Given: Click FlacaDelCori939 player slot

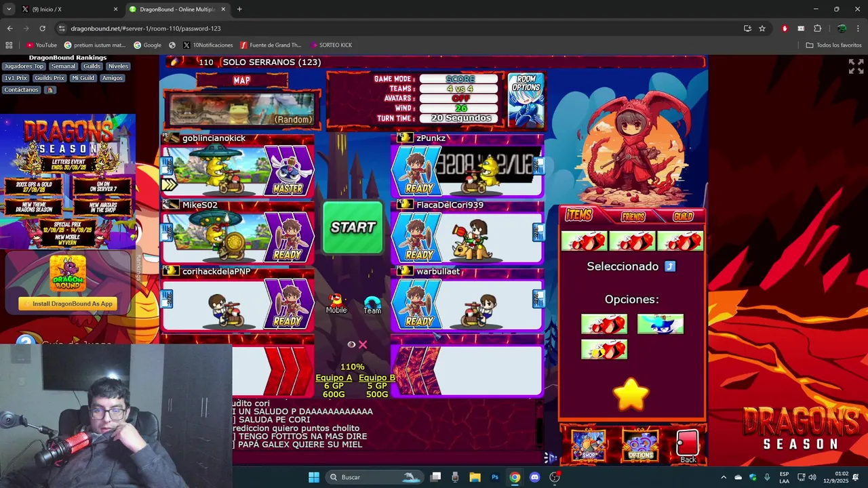Looking at the screenshot, I should coord(468,232).
